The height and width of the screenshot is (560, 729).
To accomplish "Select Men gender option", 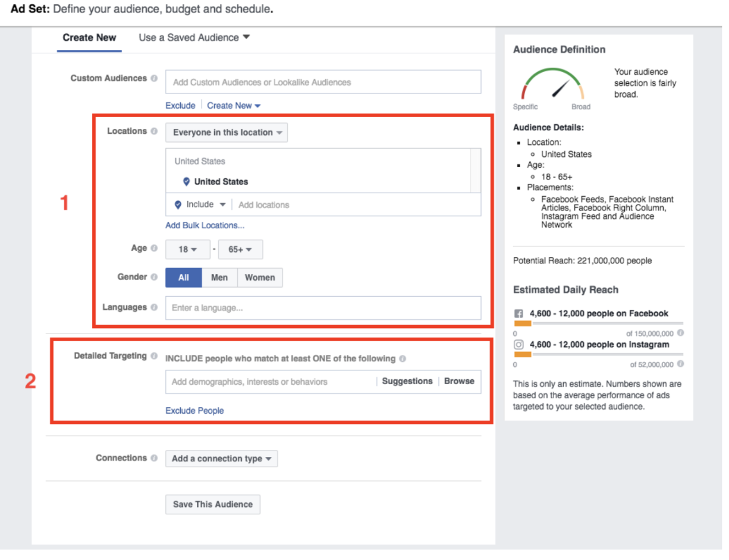I will pyautogui.click(x=219, y=278).
